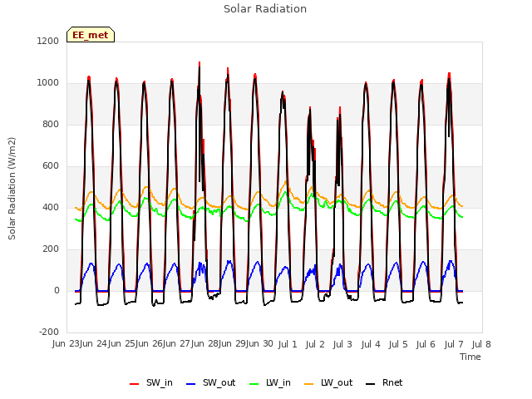The image size is (532, 399).
Task: Click the LW_in legend label
Action: pos(278,382)
